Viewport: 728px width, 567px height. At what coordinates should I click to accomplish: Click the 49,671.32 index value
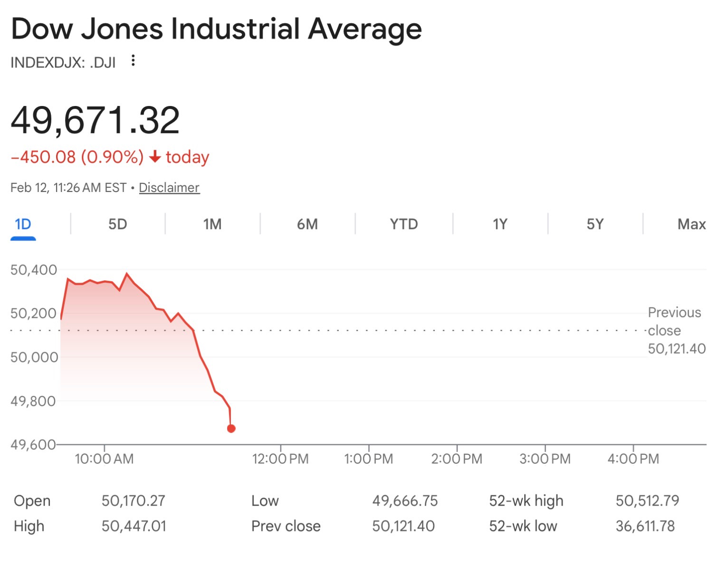(95, 120)
